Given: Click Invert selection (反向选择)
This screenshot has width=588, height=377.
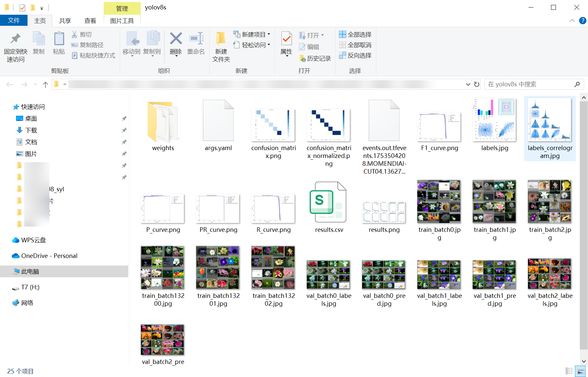Looking at the screenshot, I should click(355, 55).
